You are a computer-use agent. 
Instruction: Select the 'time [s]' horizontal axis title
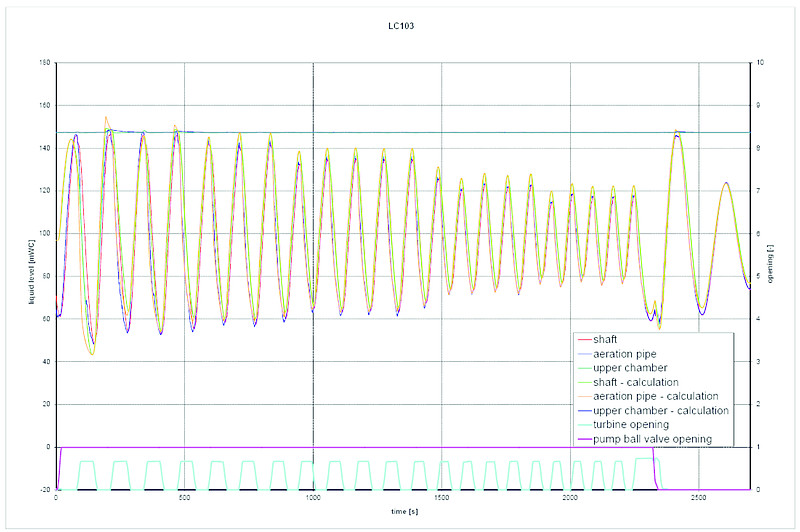(x=402, y=510)
